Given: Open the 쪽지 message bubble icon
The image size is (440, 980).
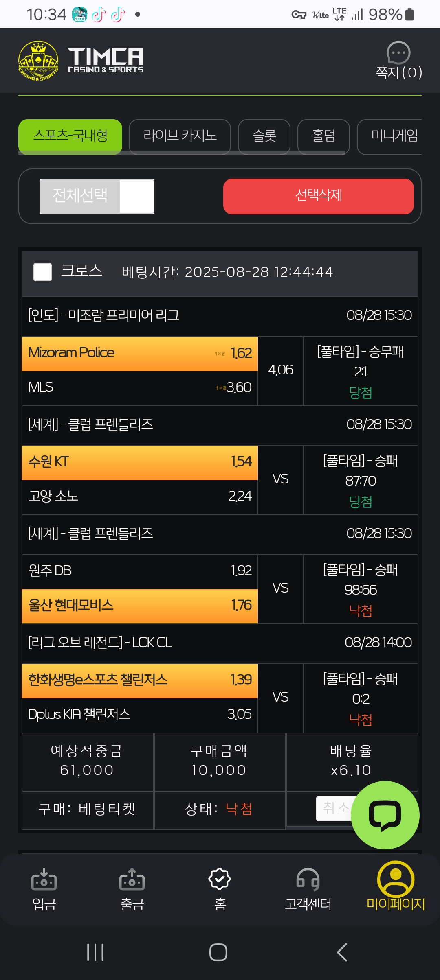Looking at the screenshot, I should (398, 52).
